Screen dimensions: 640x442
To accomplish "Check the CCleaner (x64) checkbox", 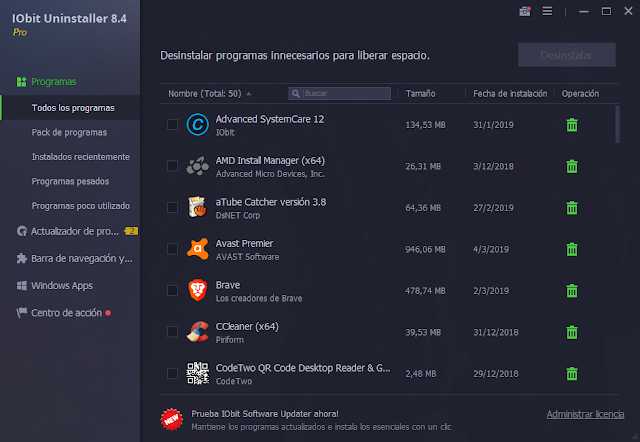I will pos(172,332).
